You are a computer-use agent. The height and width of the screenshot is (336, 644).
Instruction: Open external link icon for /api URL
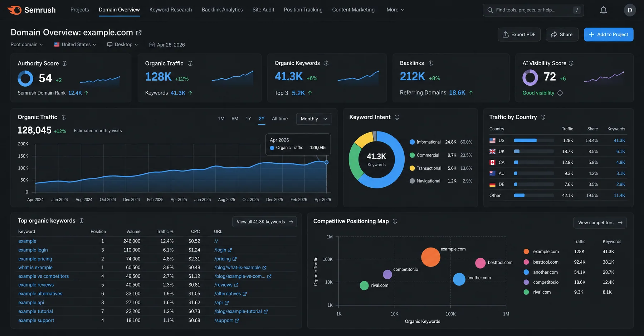[x=226, y=303]
